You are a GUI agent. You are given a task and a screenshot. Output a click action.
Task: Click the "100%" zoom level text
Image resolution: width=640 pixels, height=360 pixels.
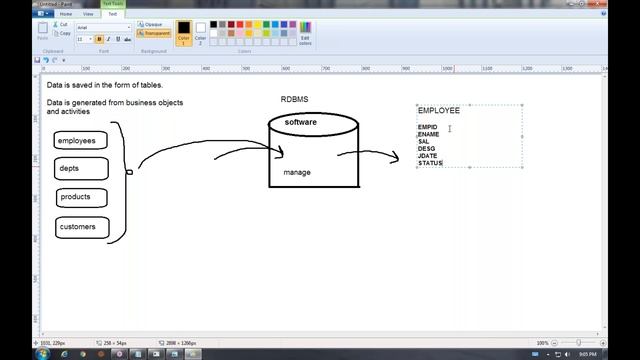tap(542, 343)
